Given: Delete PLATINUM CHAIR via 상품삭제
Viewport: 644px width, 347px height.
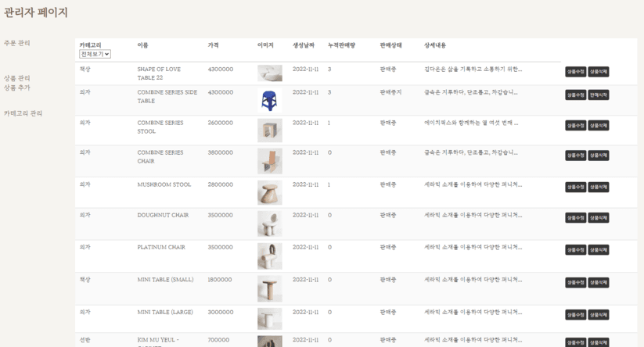Looking at the screenshot, I should (x=599, y=250).
